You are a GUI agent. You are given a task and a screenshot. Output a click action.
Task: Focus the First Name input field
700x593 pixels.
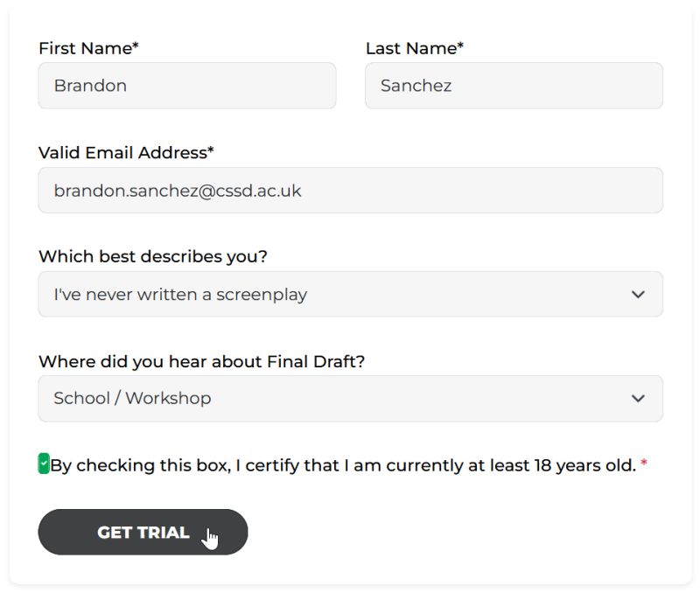click(x=187, y=85)
